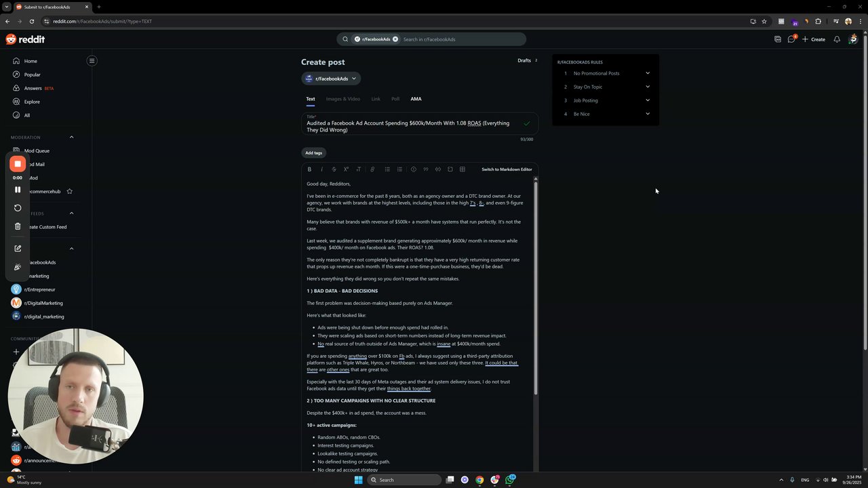Switch to the Poll tab
The width and height of the screenshot is (868, 488).
pyautogui.click(x=395, y=99)
